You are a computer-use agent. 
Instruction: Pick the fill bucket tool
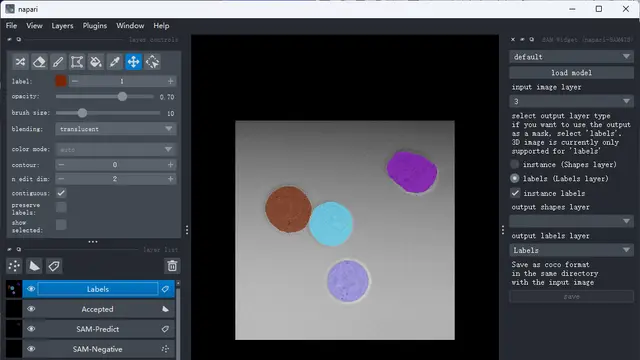(96, 62)
